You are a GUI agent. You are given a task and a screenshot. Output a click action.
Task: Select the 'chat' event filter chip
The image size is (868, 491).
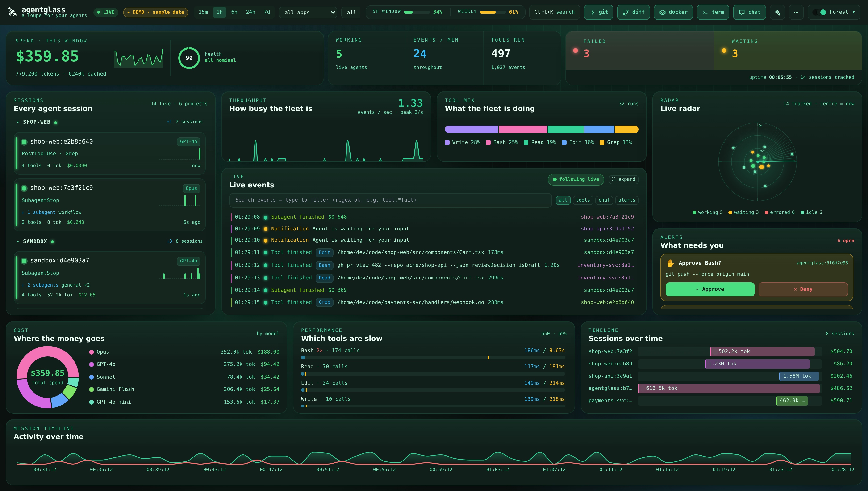(x=604, y=200)
